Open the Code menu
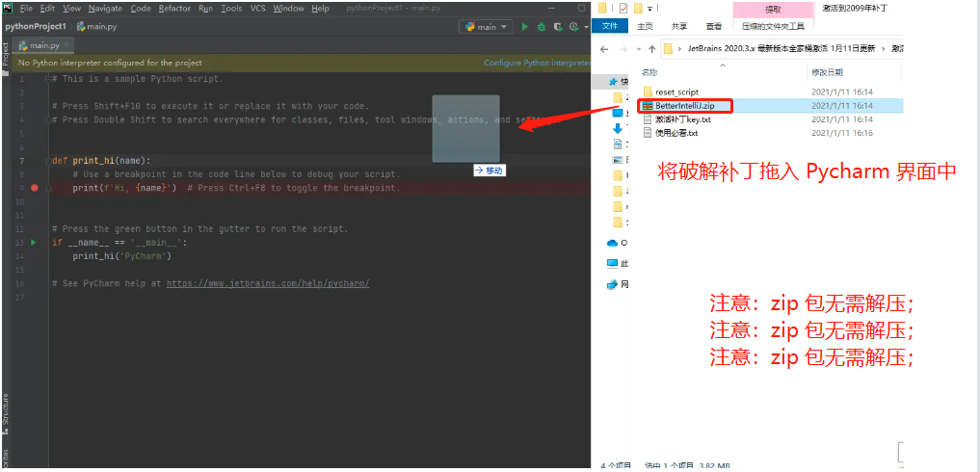This screenshot has width=980, height=472. click(141, 9)
